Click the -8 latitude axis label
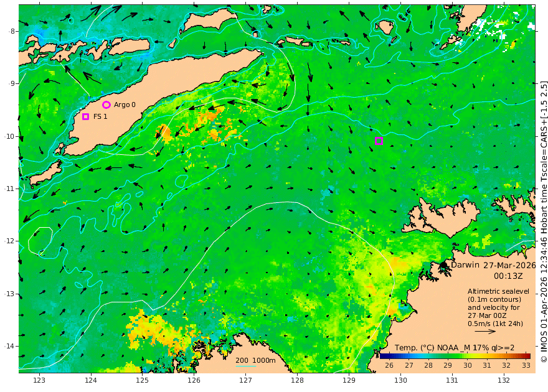Viewport: 548px width, 392px height. click(x=12, y=31)
